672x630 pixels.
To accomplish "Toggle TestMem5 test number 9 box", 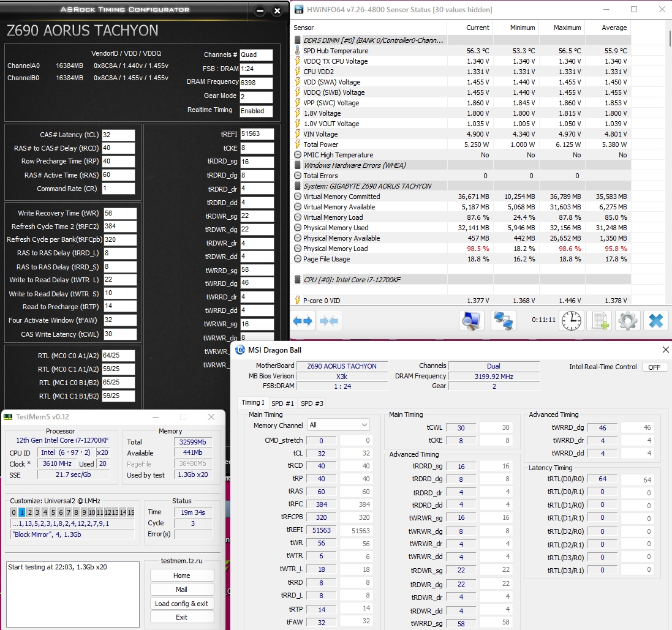I will tap(84, 512).
